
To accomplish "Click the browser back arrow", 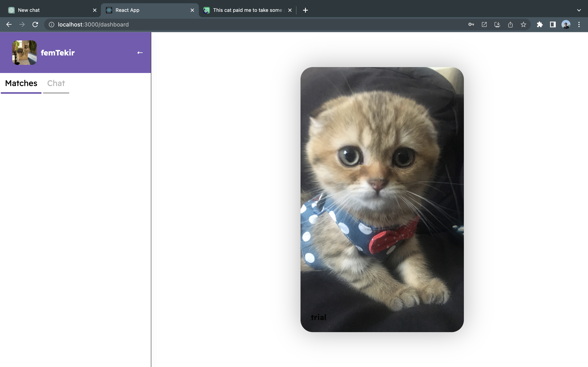I will point(9,24).
